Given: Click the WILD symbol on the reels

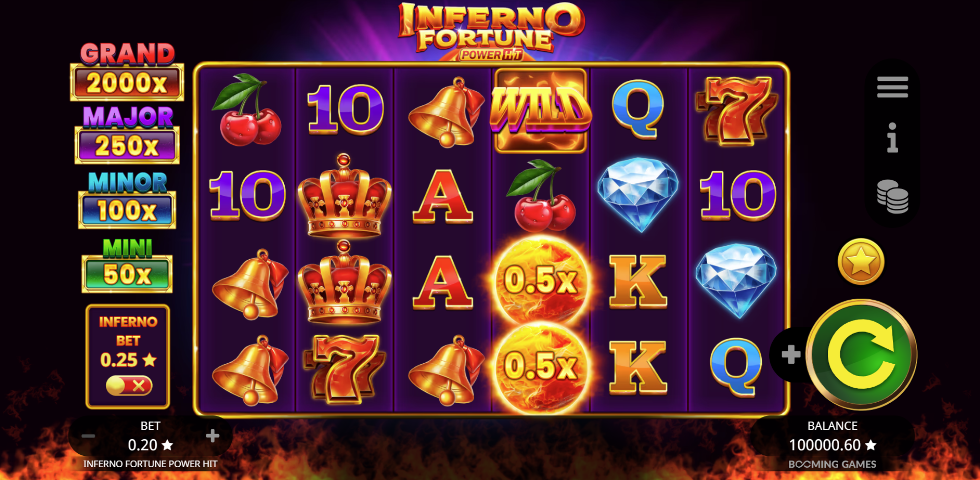Looking at the screenshot, I should pos(541,111).
